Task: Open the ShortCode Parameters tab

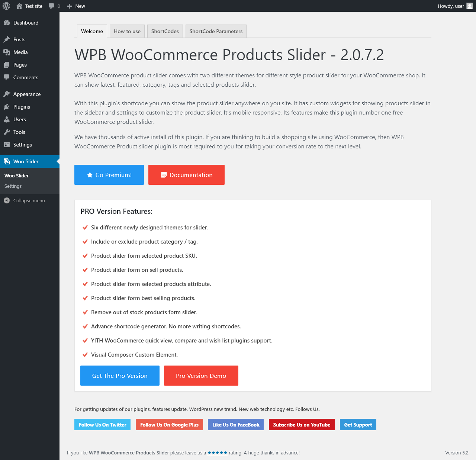Action: [216, 31]
